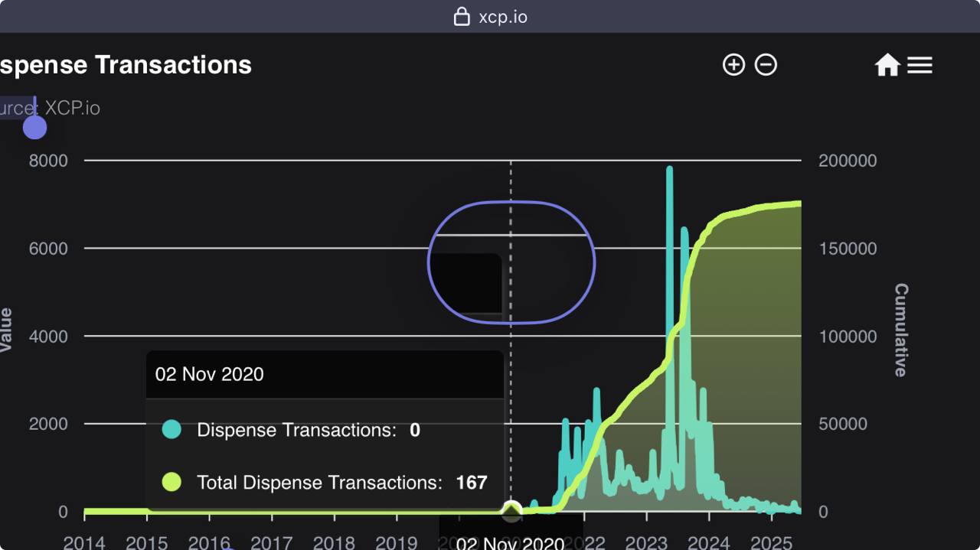
Task: Select the 2015 x-axis year label
Action: [146, 543]
